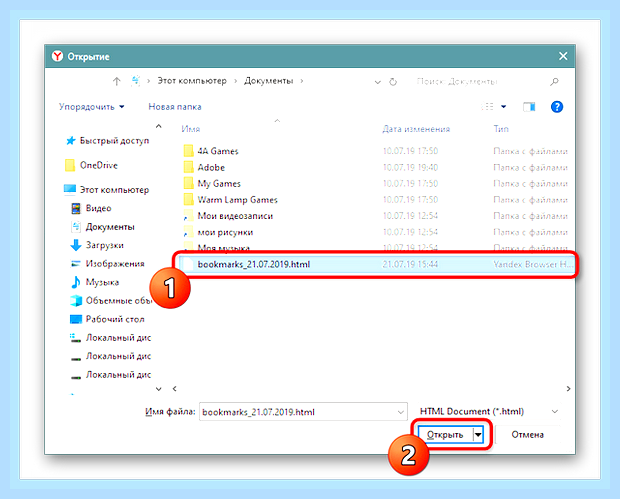Click the Warm Lamp Games folder icon
Viewport: 620px width, 499px height.
click(x=189, y=200)
